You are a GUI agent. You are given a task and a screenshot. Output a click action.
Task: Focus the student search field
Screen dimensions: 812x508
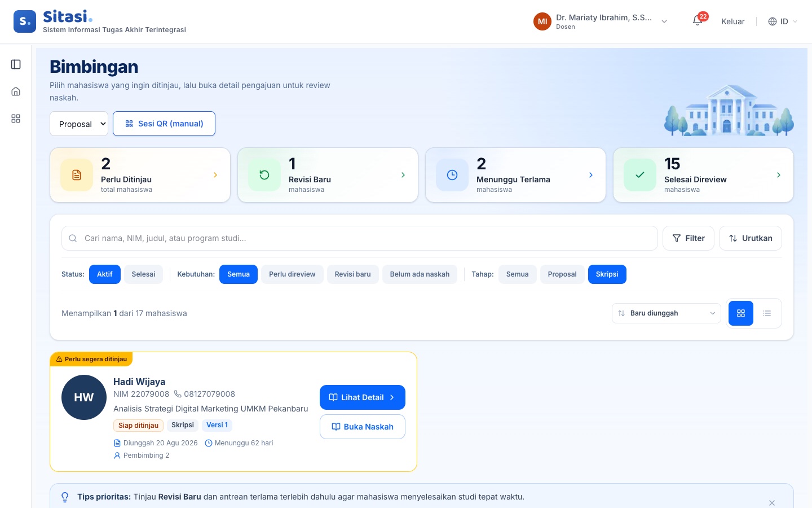pyautogui.click(x=360, y=238)
